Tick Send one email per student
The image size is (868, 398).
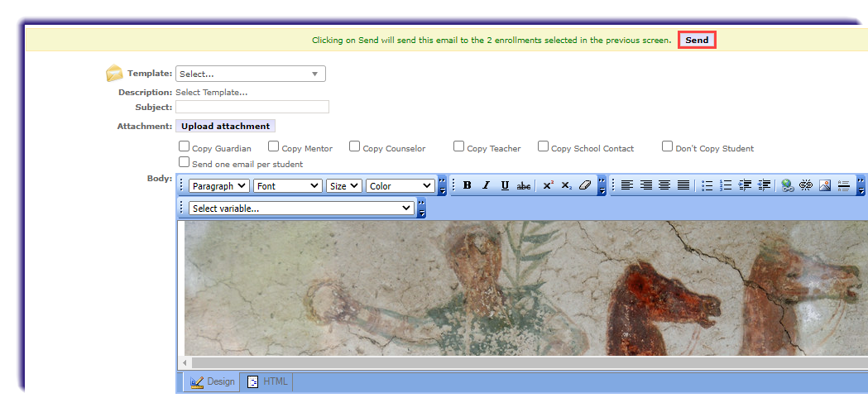(x=185, y=162)
